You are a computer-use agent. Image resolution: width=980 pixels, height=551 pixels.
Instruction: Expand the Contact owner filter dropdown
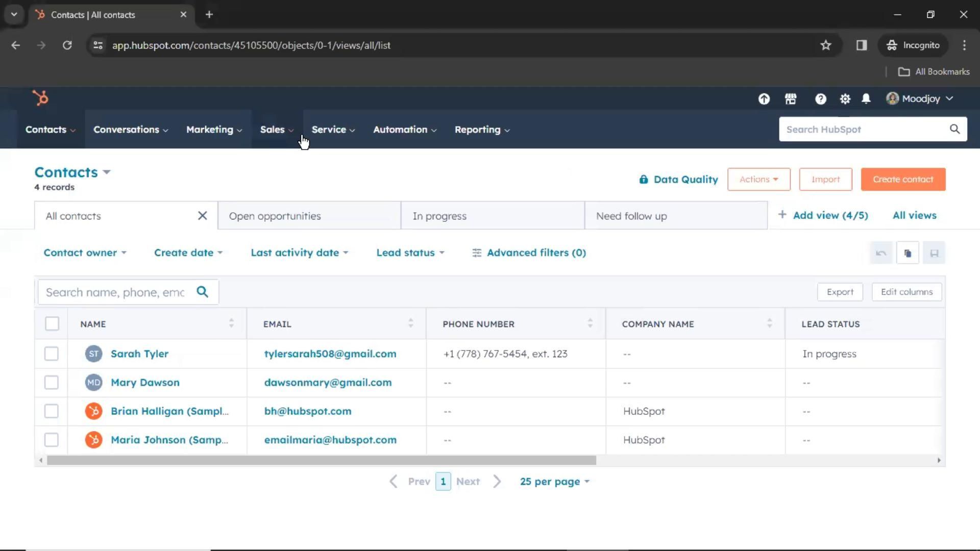85,253
